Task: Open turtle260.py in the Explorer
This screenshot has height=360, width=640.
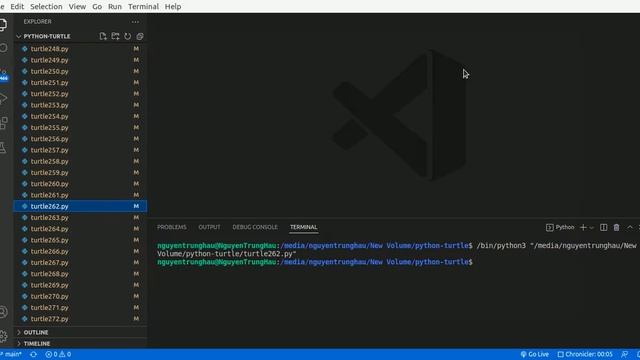Action: tap(81, 184)
